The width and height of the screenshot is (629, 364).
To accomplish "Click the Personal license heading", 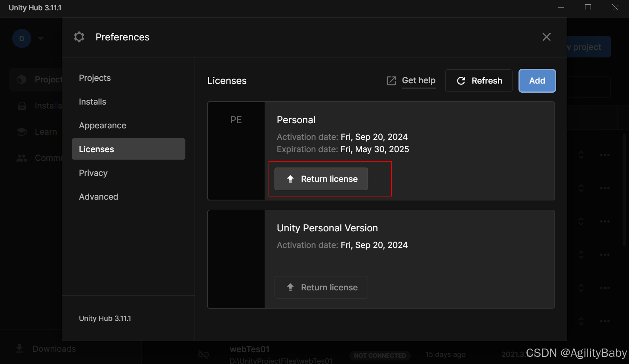I will coord(296,120).
